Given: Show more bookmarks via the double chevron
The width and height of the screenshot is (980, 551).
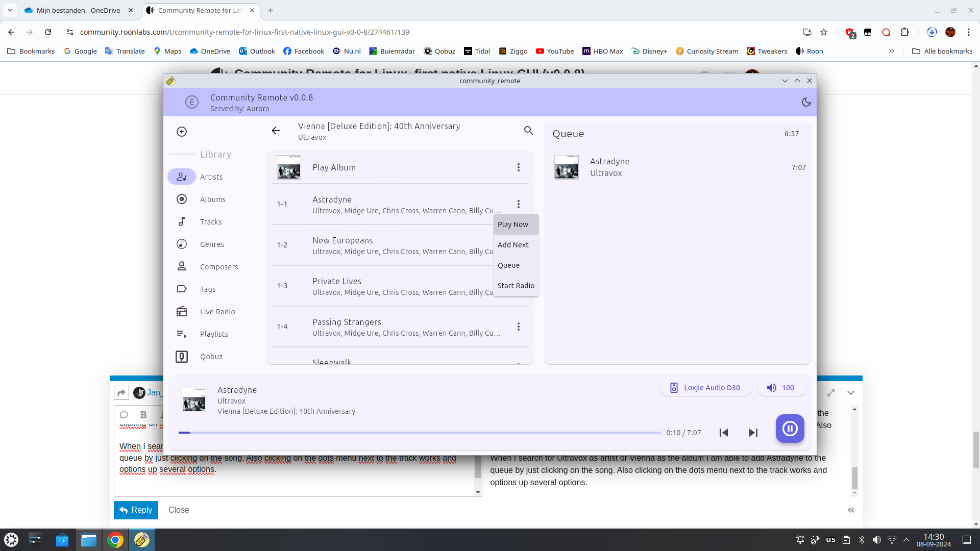Looking at the screenshot, I should 892,51.
